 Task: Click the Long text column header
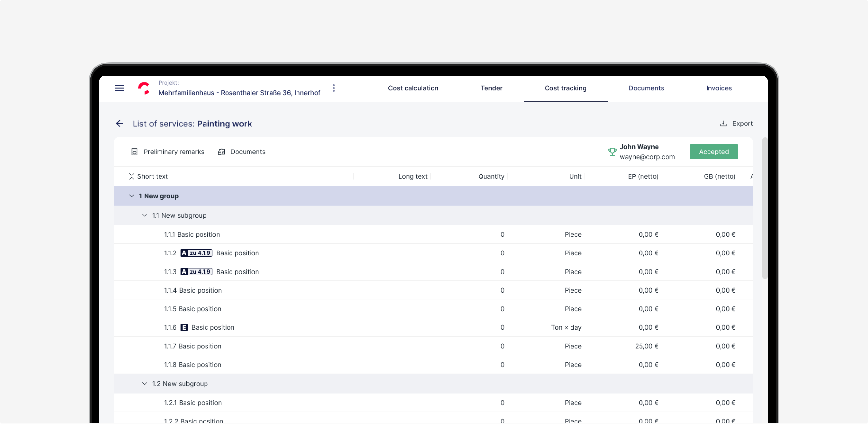point(412,176)
